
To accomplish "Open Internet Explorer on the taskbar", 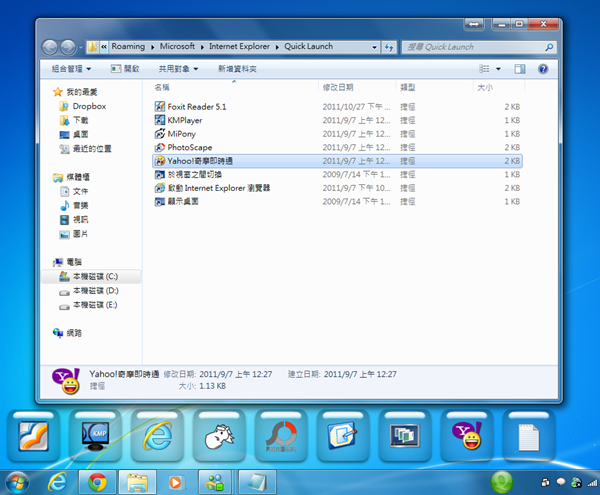I will [57, 482].
